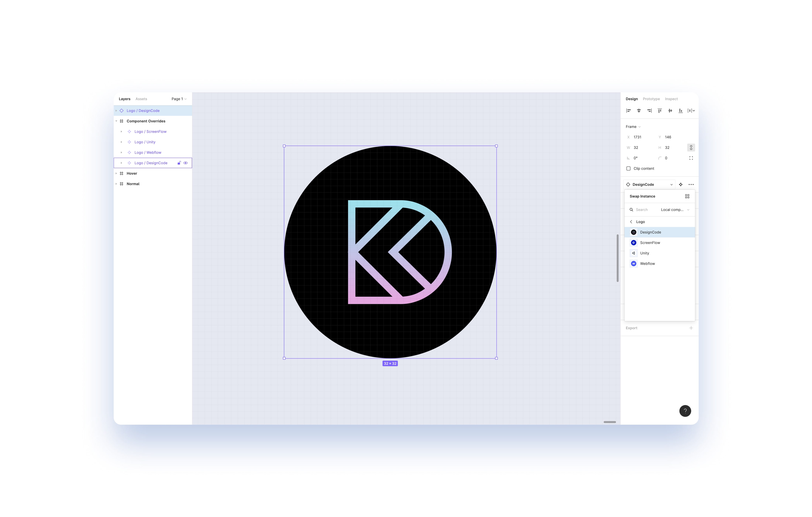Open the Local components library dropdown

click(x=675, y=210)
